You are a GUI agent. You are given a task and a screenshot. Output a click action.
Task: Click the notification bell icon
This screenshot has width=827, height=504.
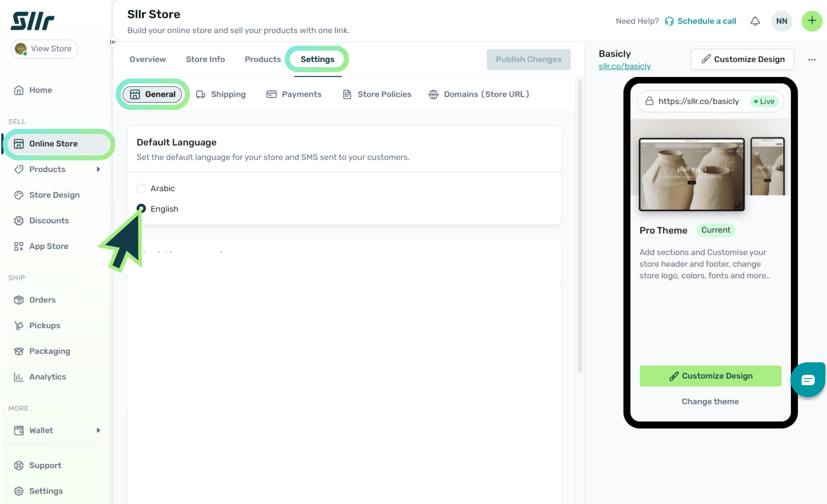click(x=755, y=21)
